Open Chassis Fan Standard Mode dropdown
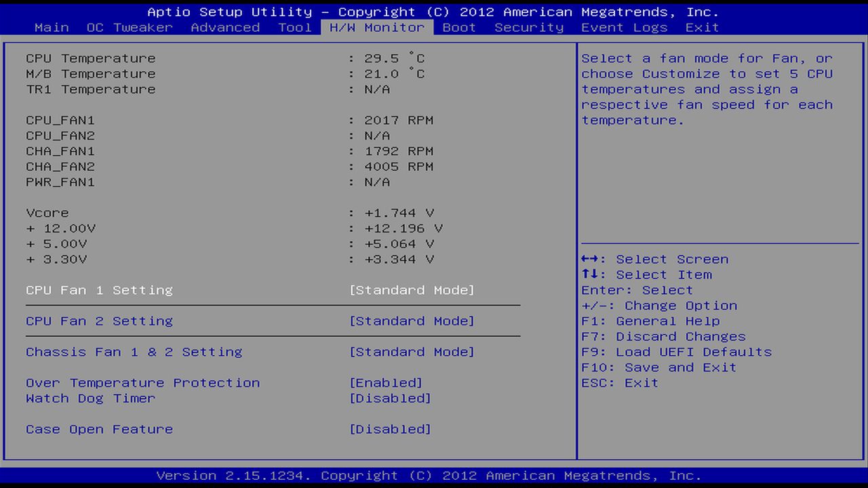This screenshot has height=488, width=868. [x=412, y=352]
